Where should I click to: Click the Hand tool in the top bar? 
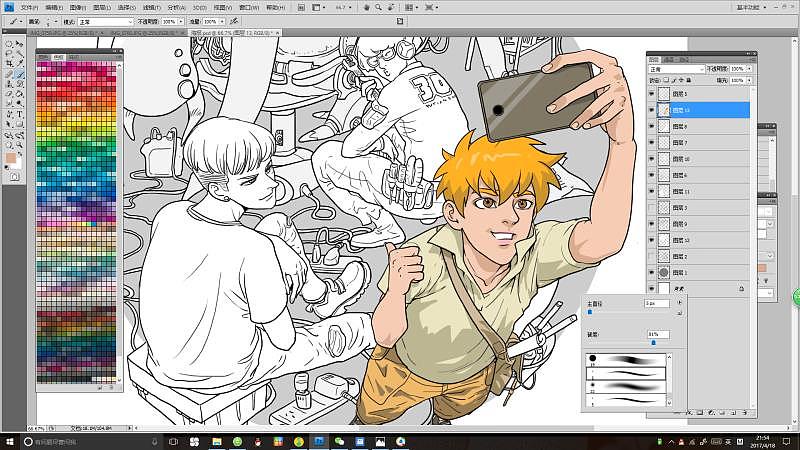point(366,7)
